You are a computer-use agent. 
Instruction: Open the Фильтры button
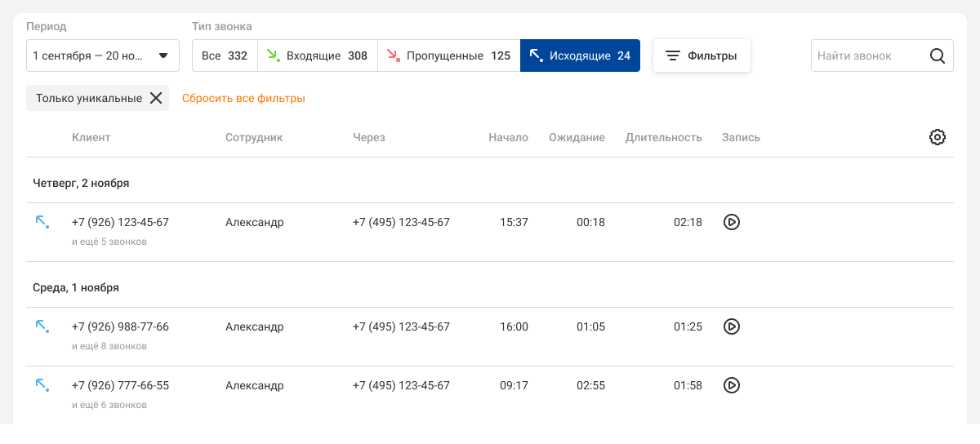[702, 56]
